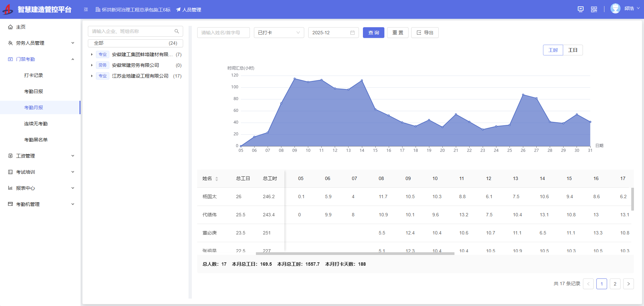Open the 打卡记录 menu item
The image size is (644, 306).
pos(34,75)
